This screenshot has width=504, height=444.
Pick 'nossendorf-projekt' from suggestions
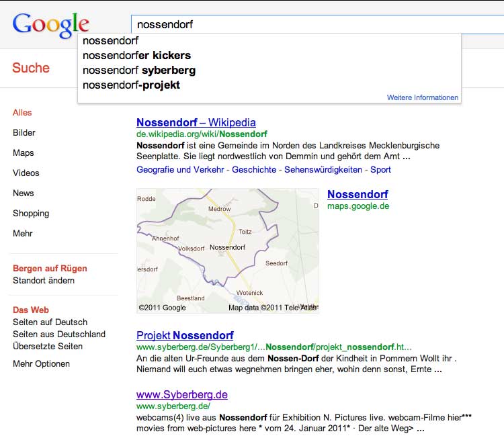pos(131,85)
